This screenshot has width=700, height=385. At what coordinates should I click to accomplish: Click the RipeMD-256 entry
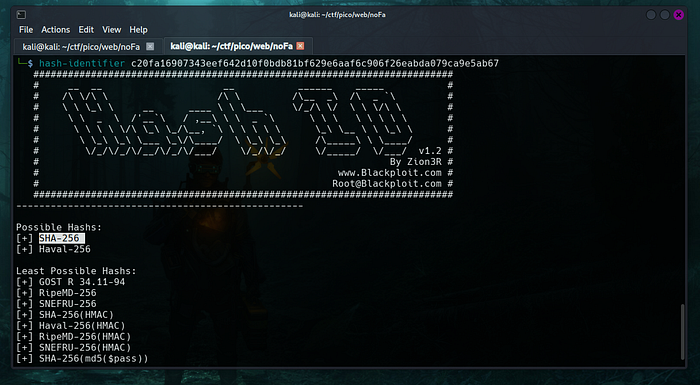pos(67,293)
